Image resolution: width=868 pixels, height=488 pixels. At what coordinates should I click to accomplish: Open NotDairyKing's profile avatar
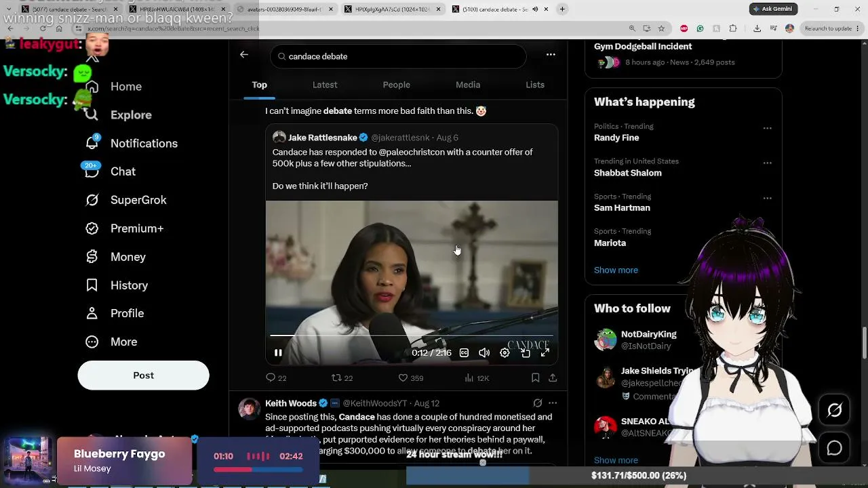pyautogui.click(x=605, y=340)
